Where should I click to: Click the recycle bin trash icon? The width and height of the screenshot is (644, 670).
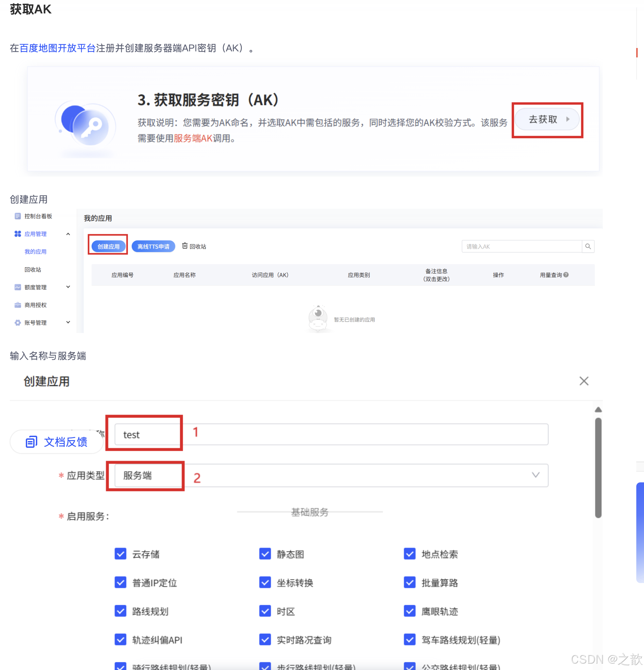coord(185,246)
